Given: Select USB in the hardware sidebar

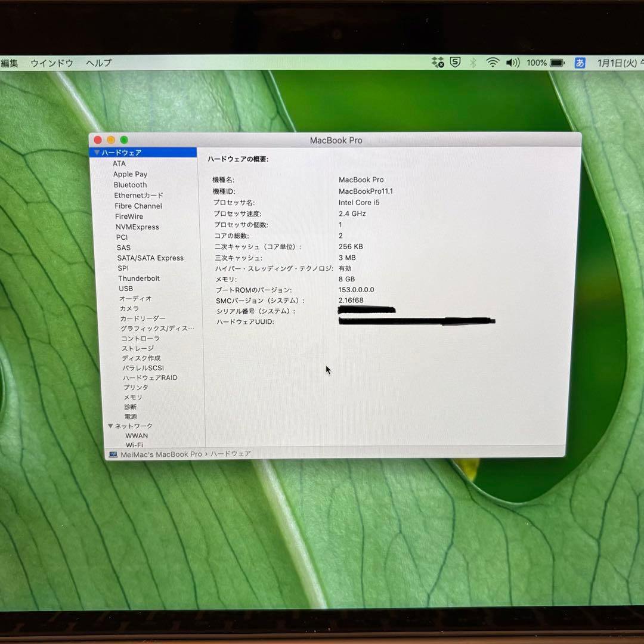Looking at the screenshot, I should point(126,289).
